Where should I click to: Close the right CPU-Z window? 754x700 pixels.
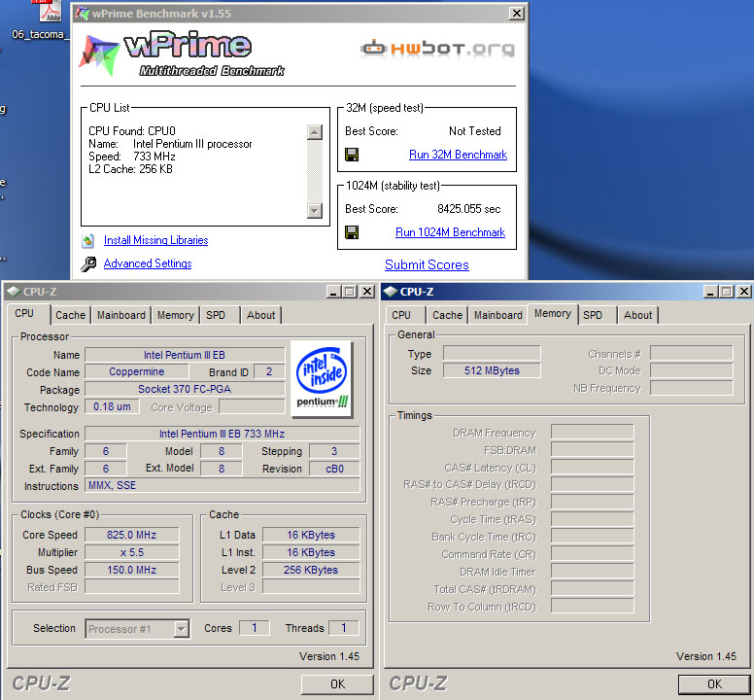pos(744,292)
